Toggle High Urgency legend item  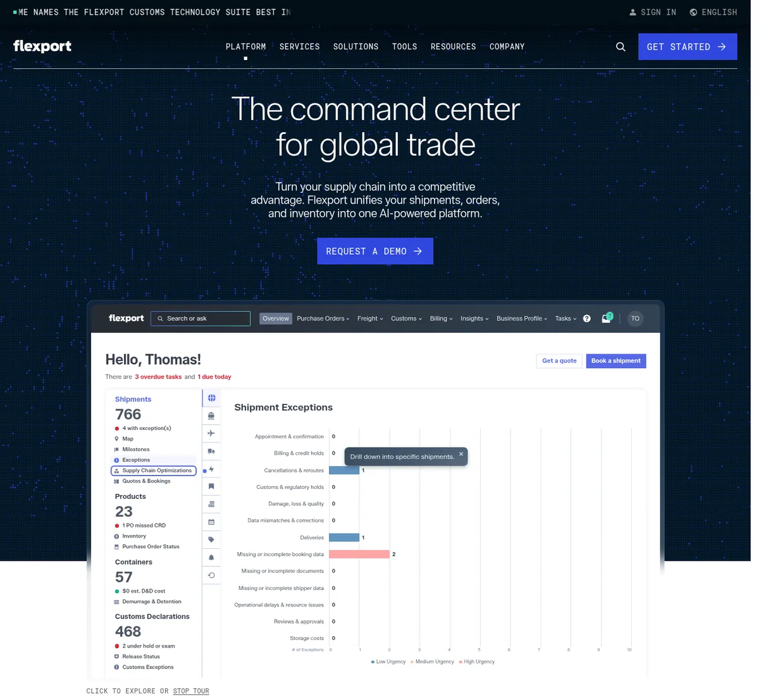click(477, 662)
